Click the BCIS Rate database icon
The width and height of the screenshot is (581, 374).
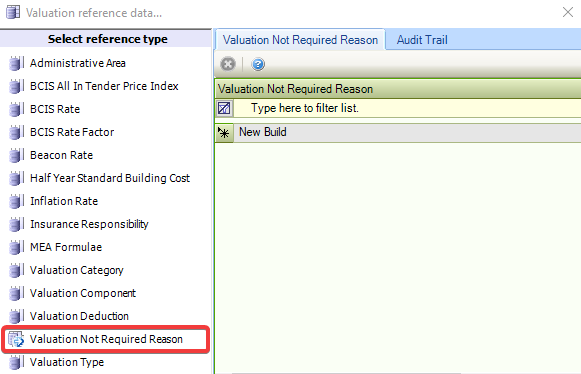point(16,109)
